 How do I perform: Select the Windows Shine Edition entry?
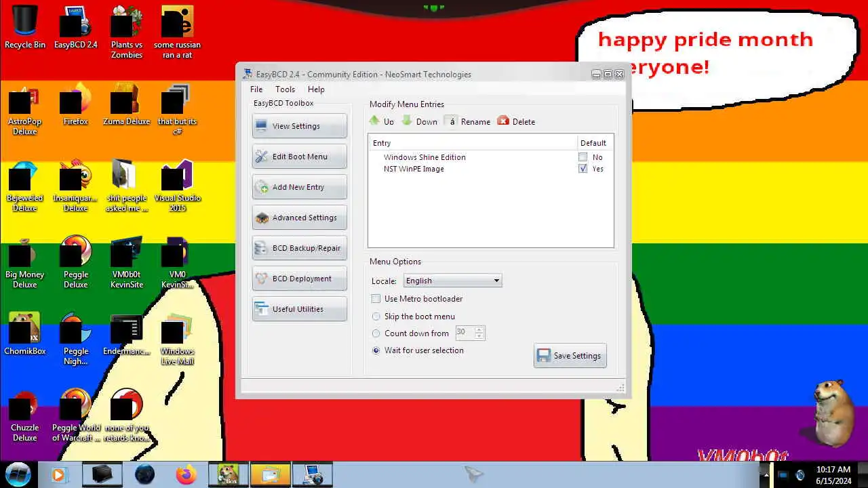(x=425, y=157)
